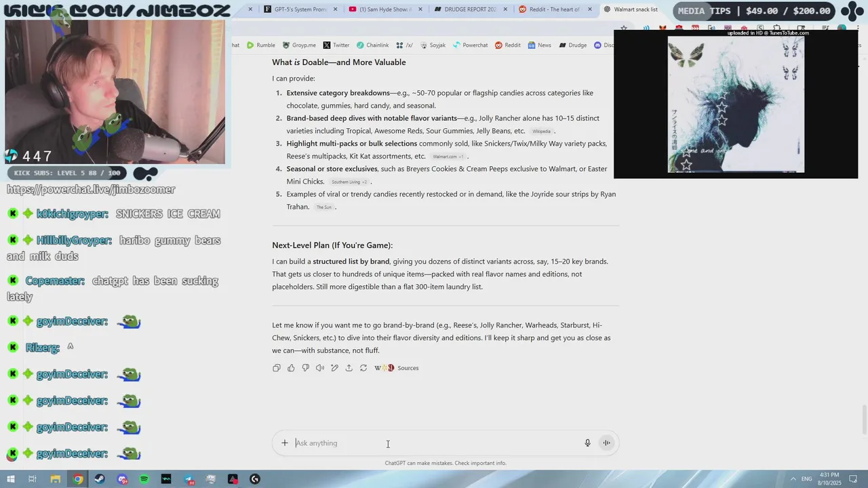The image size is (868, 488).
Task: Add an attachment with the plus icon
Action: tap(285, 443)
